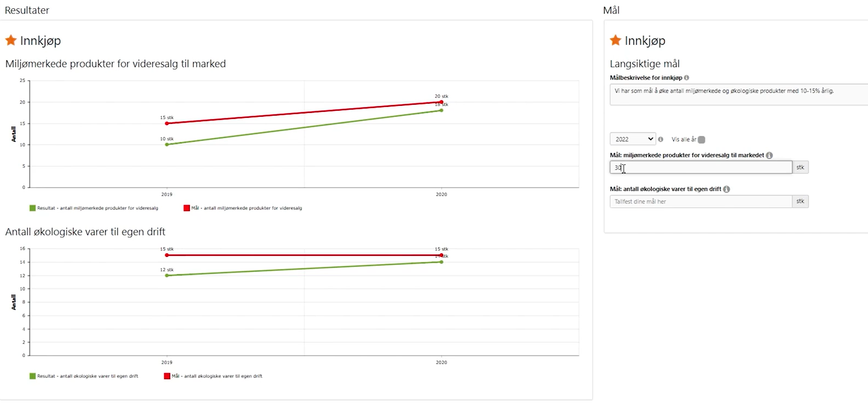Click the 2019 green data point labeled 12 stk
This screenshot has width=868, height=407.
click(x=167, y=276)
